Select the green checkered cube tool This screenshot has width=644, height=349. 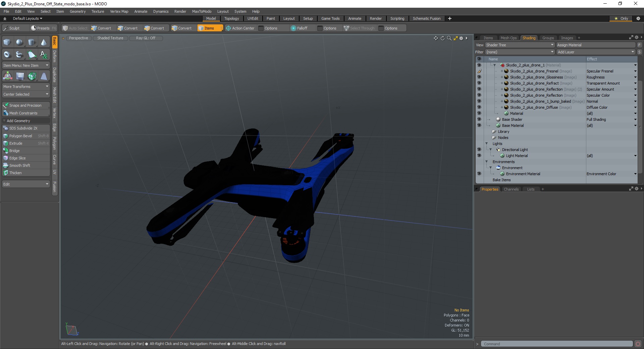pos(32,77)
